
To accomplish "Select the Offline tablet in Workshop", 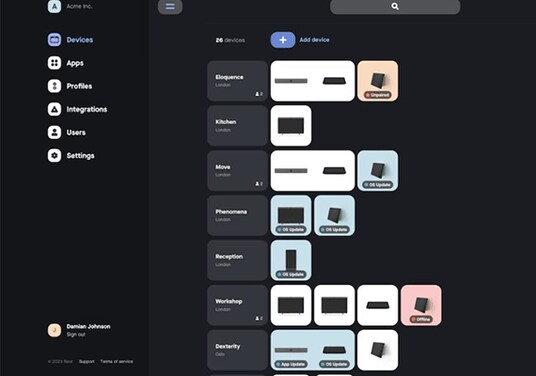I will [421, 305].
